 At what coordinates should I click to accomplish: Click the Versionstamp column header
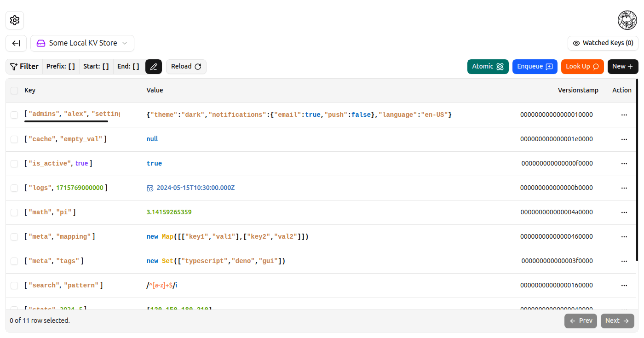(578, 91)
